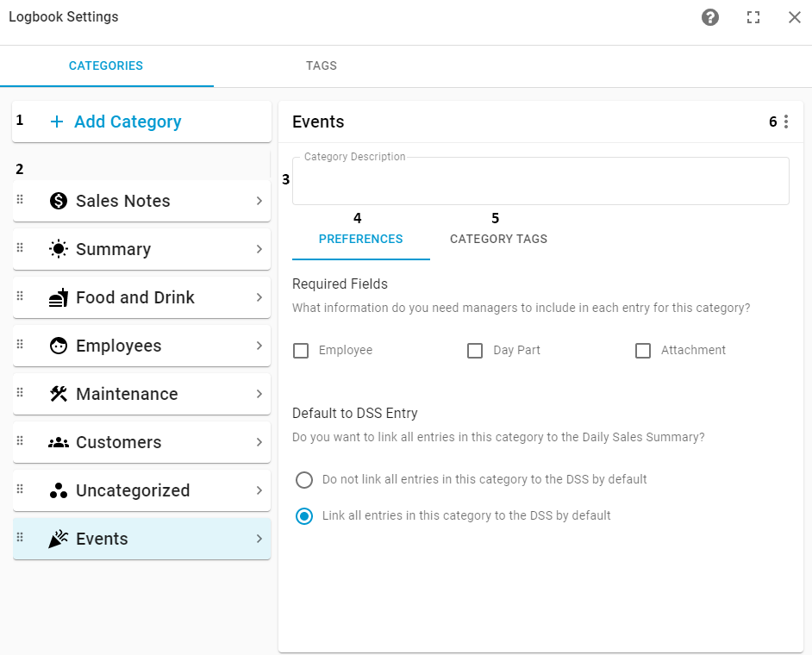Switch to the TAGS tab
This screenshot has width=812, height=655.
321,65
